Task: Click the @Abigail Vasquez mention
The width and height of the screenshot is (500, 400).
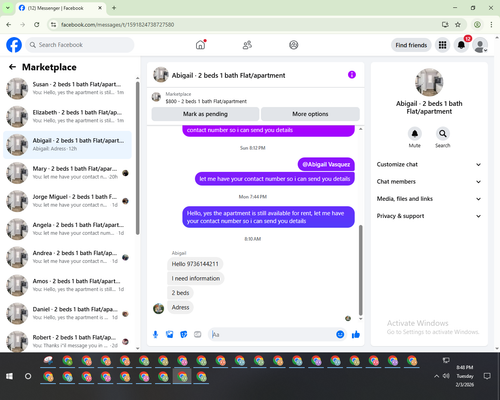Action: click(326, 164)
